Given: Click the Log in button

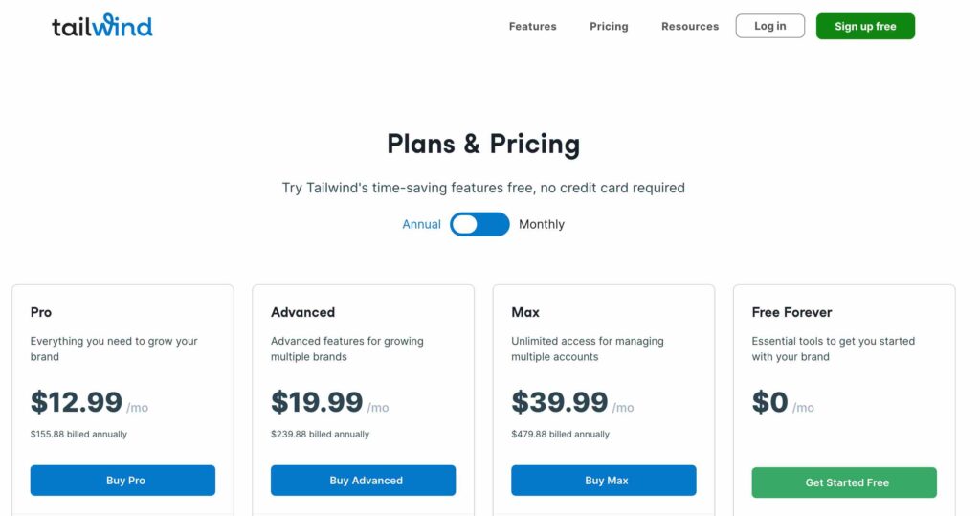Looking at the screenshot, I should click(770, 26).
